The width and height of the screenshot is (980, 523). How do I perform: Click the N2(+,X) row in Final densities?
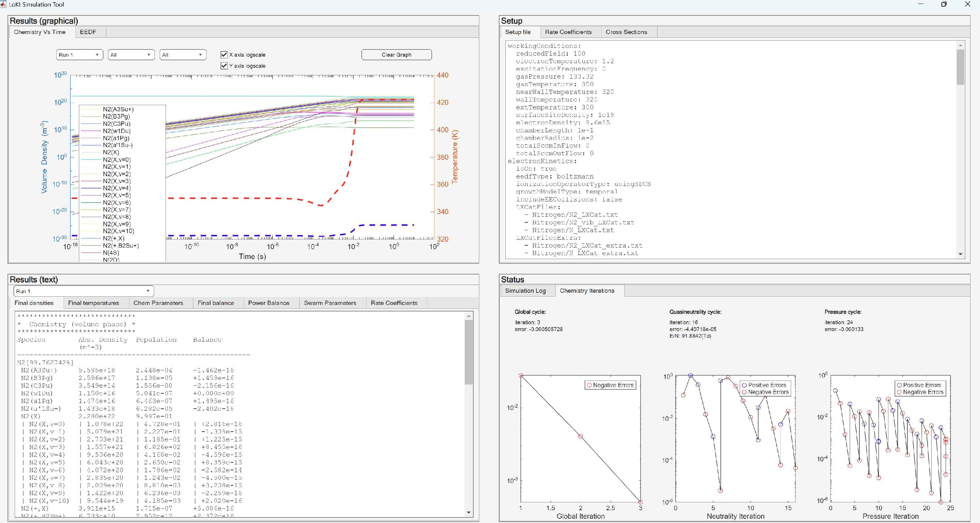pos(127,509)
